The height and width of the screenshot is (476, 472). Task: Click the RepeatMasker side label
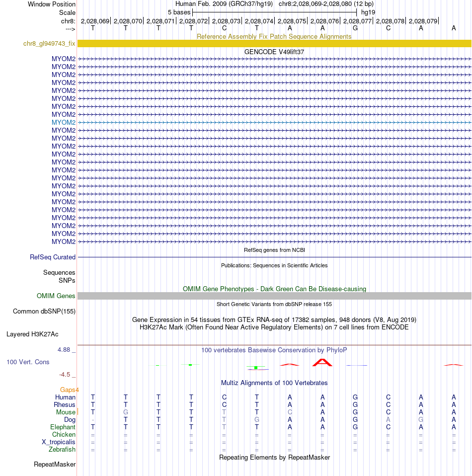click(55, 465)
